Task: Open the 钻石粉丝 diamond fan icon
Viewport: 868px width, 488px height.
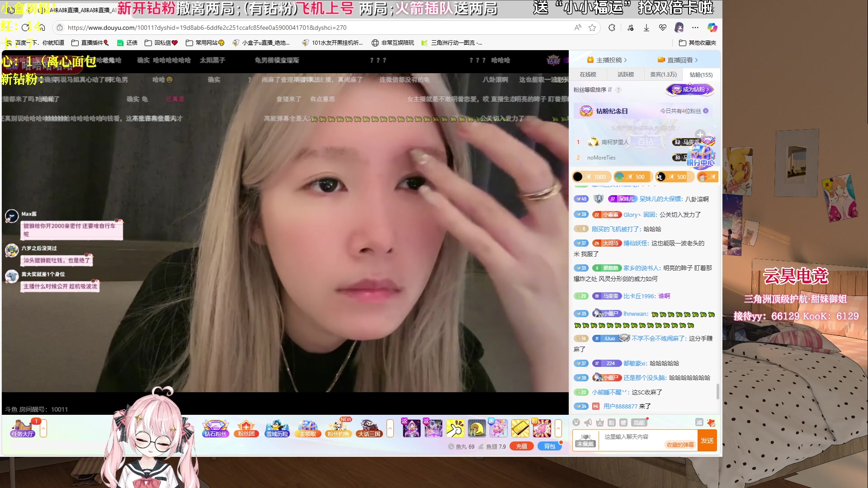Action: [x=216, y=428]
